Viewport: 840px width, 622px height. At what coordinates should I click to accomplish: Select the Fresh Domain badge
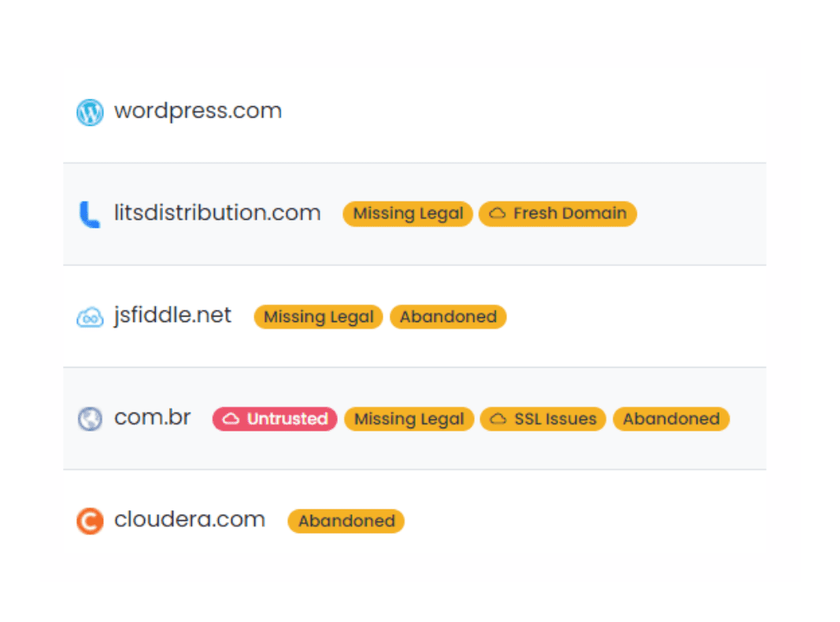point(557,213)
